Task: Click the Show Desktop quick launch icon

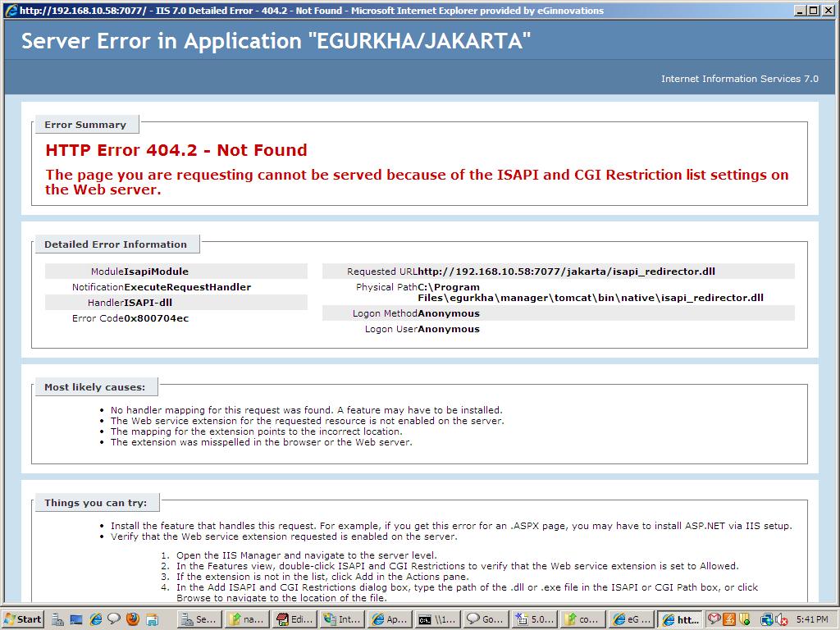Action: 76,620
